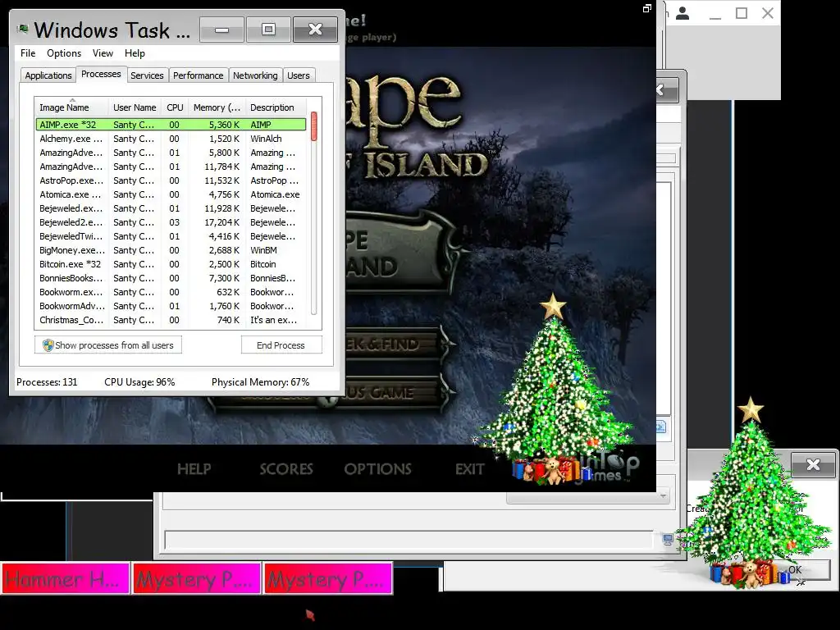Image resolution: width=840 pixels, height=630 pixels.
Task: Switch to the Performance tab
Action: 198,75
